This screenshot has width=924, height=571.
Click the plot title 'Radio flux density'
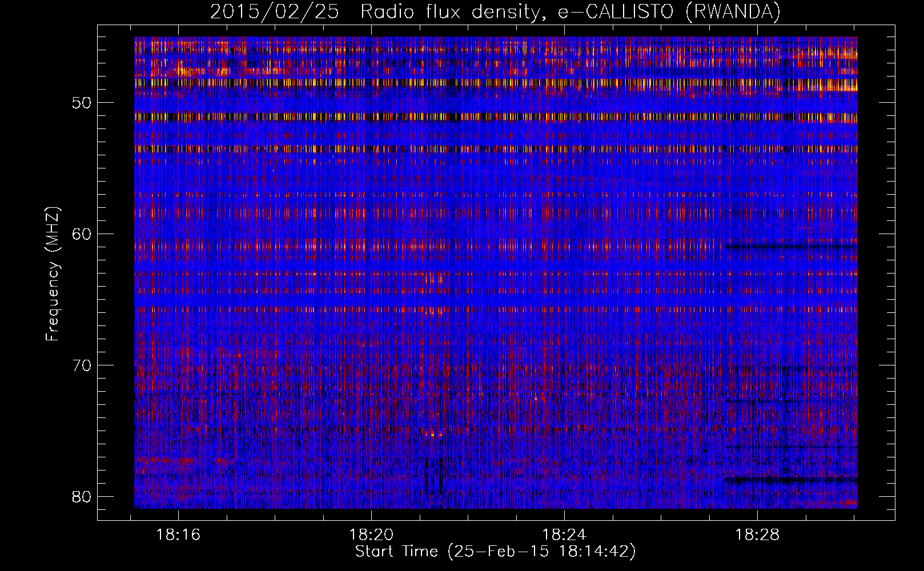450,11
